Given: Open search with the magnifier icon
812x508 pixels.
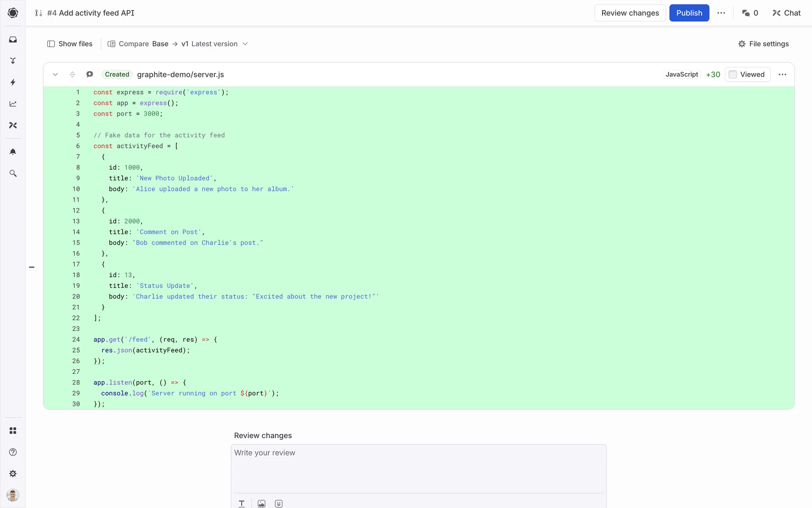Looking at the screenshot, I should (13, 174).
